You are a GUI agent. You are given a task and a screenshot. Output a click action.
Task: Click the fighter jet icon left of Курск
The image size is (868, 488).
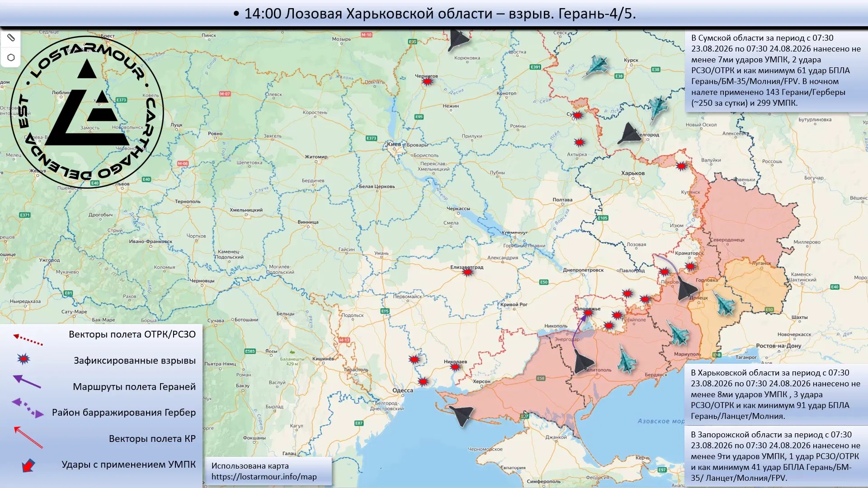coord(597,66)
